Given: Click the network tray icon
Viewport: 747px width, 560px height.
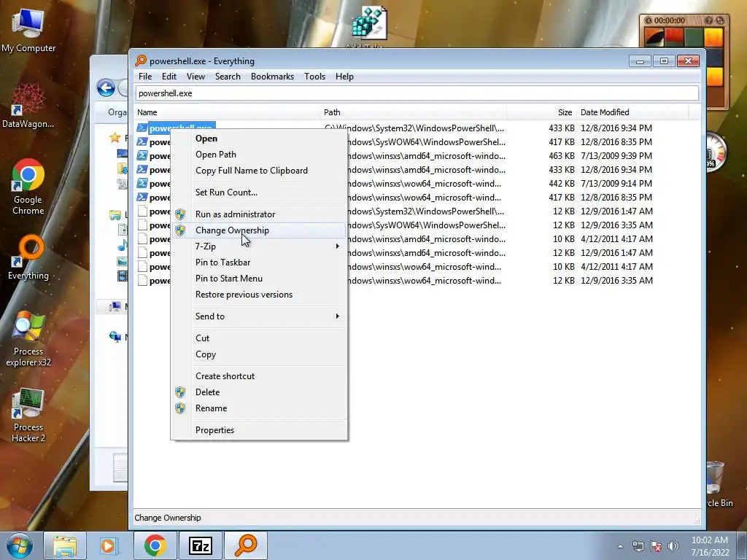Looking at the screenshot, I should pyautogui.click(x=638, y=546).
